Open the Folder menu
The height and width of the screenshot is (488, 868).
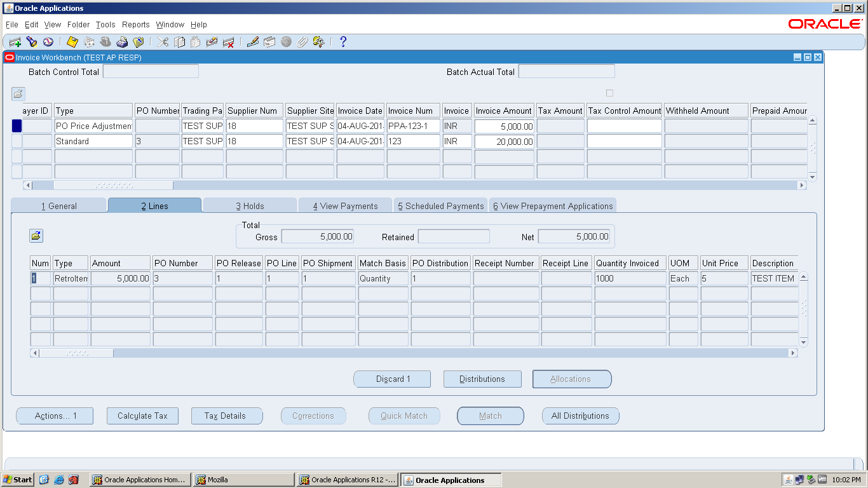(x=78, y=24)
